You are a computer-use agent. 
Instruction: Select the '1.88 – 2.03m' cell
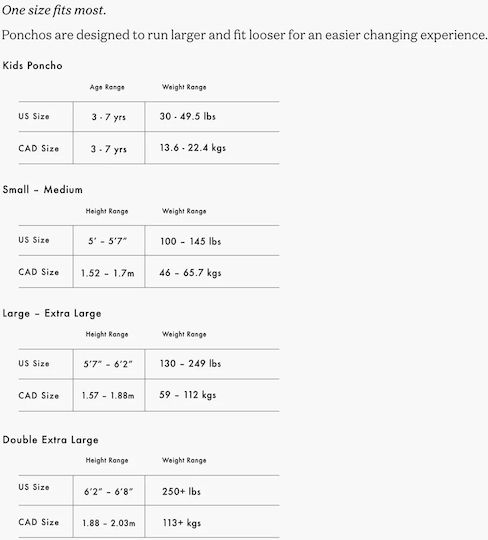[x=108, y=523]
